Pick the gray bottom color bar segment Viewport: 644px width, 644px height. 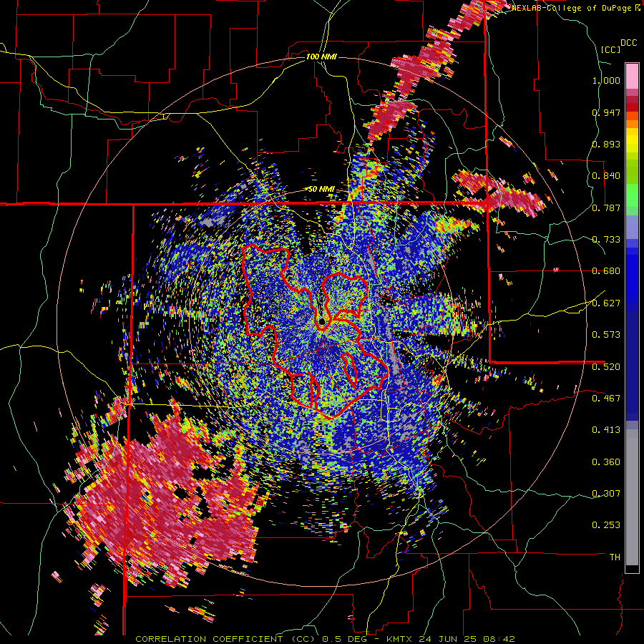(632, 497)
